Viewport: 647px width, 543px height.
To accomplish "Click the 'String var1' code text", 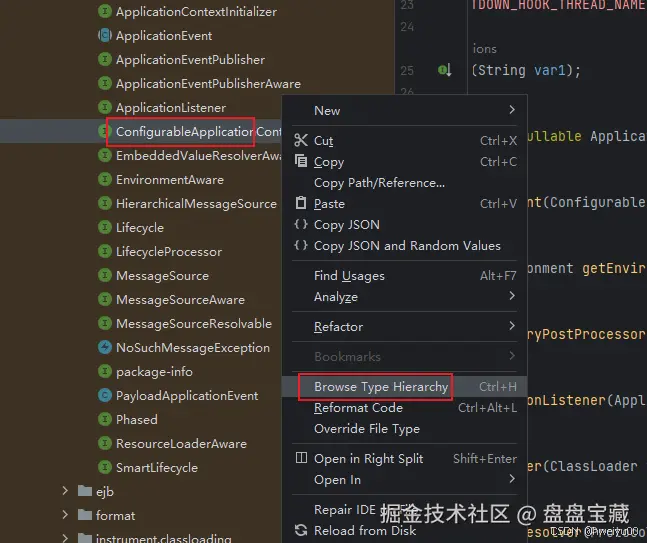I will point(522,70).
